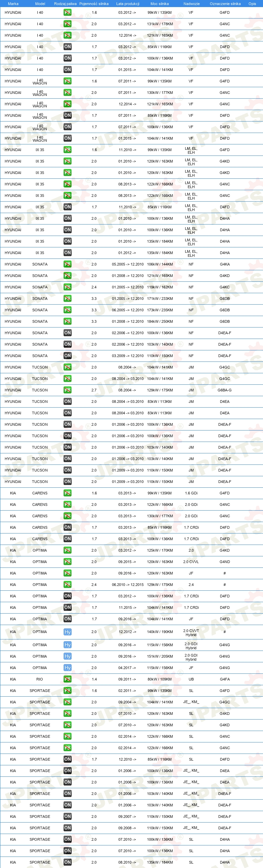
Task: Click petrol icon in Optima 125kW/170KM row
Action: pos(67,551)
